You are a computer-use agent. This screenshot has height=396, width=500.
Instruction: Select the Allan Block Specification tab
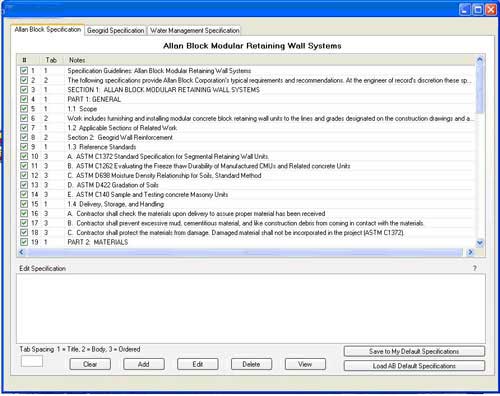48,29
